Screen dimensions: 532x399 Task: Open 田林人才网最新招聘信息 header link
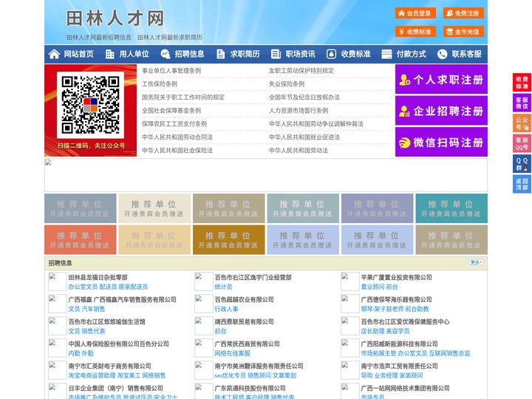99,38
